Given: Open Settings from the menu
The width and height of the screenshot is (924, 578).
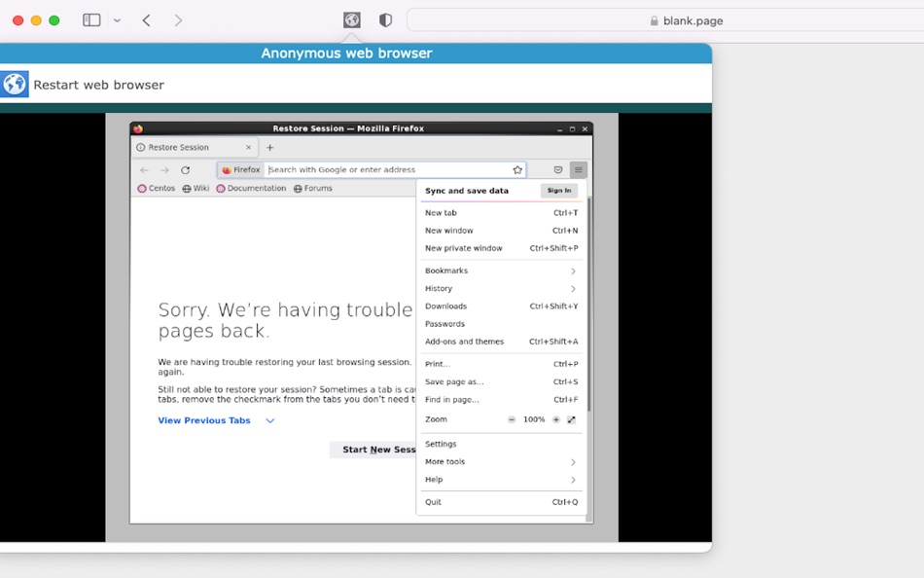Looking at the screenshot, I should [502, 444].
